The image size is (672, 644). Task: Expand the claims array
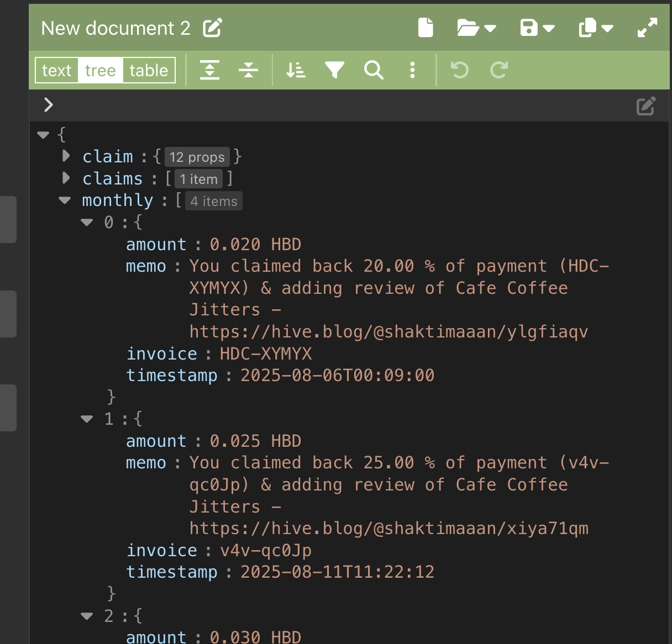click(66, 178)
